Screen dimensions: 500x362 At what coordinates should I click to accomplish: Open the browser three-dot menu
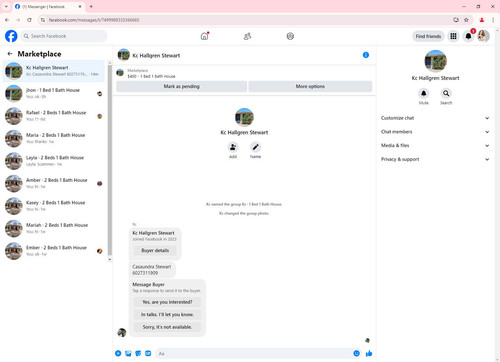click(x=493, y=20)
